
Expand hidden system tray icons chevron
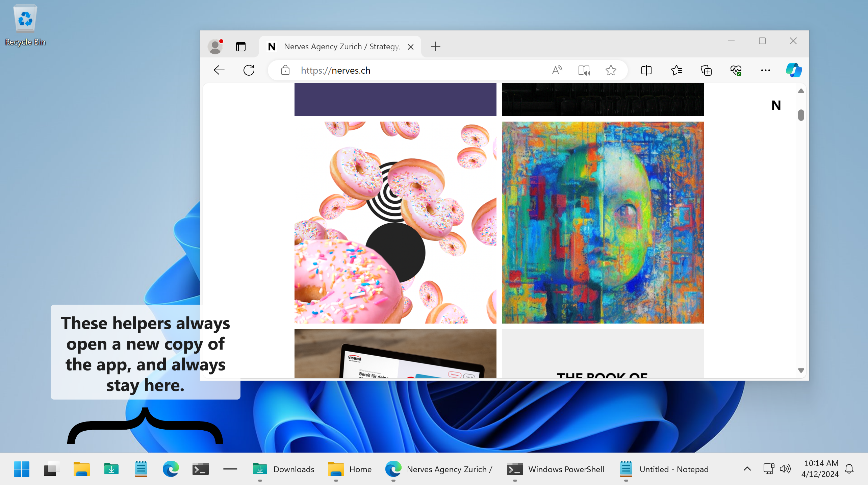point(747,469)
